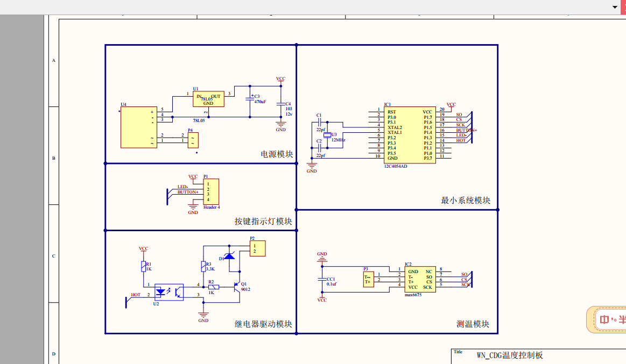This screenshot has height=364, width=626.
Task: Click sheet border row label C
Action: point(54,256)
